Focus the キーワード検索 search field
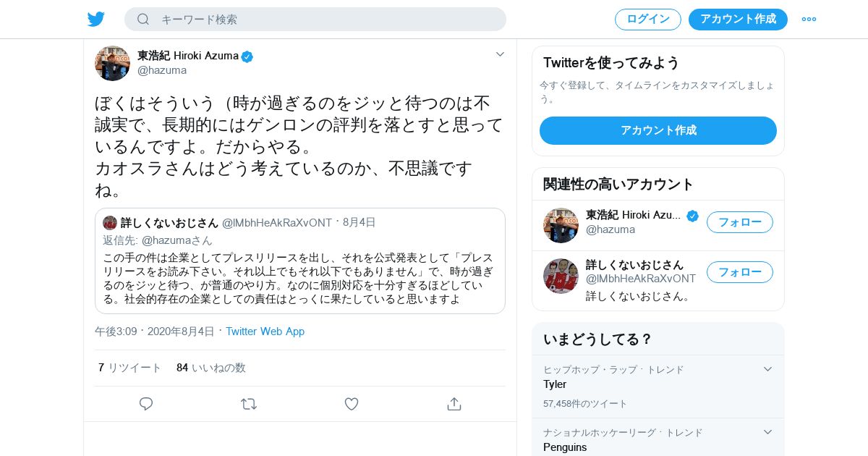Image resolution: width=868 pixels, height=456 pixels. [325, 20]
